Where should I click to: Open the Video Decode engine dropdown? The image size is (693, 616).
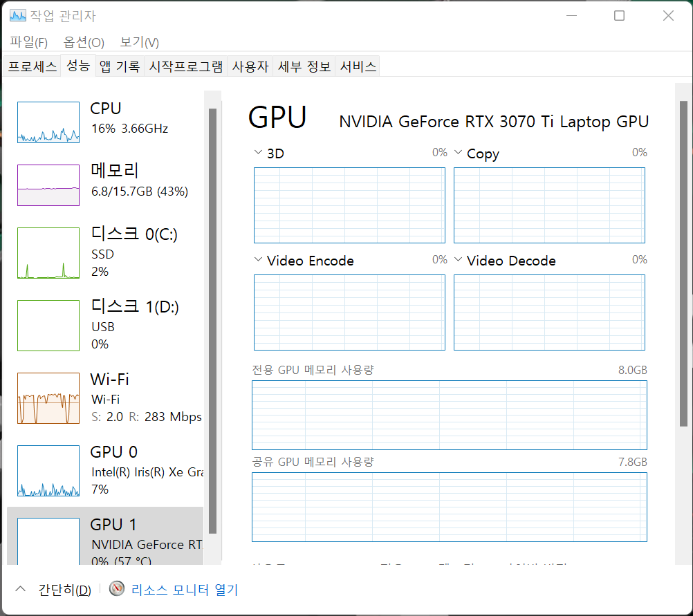pos(459,260)
